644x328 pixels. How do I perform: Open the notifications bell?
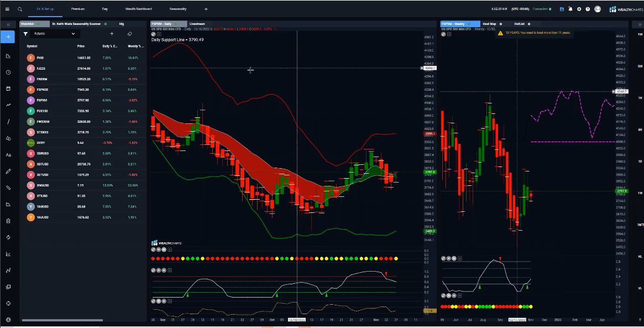click(x=570, y=9)
